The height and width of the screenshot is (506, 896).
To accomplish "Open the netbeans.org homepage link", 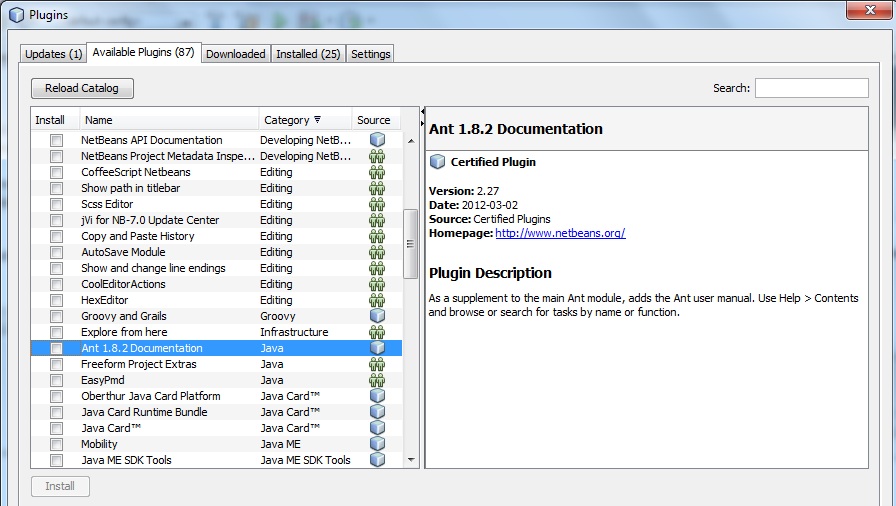I will (x=560, y=233).
